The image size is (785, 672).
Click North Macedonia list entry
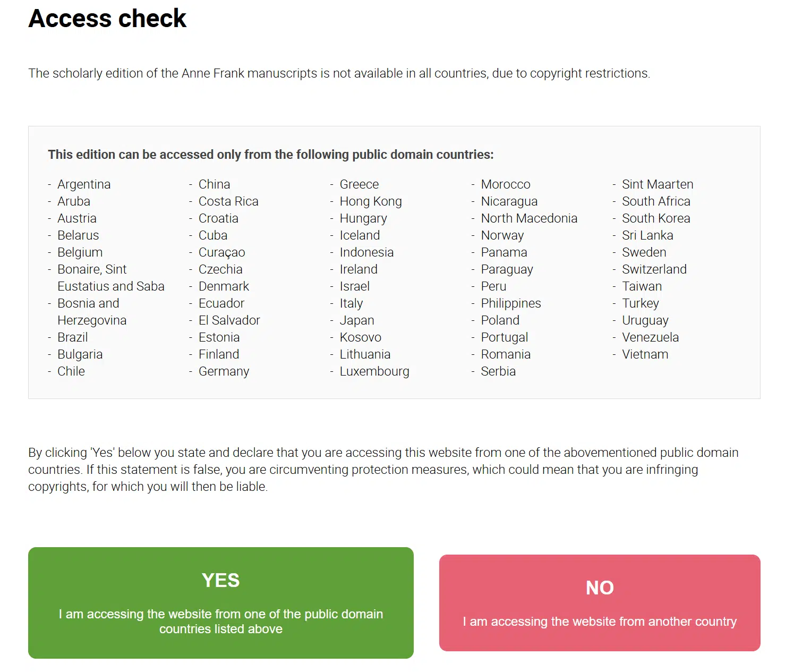529,218
